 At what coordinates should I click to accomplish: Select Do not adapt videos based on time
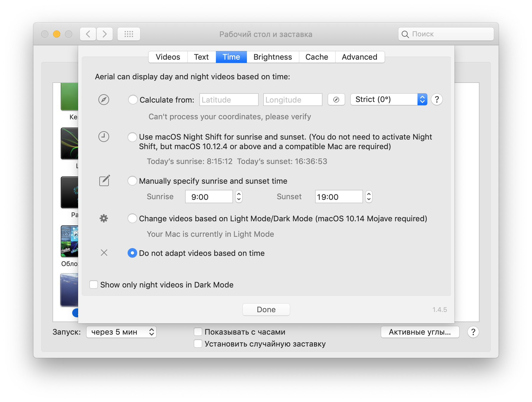pos(132,253)
